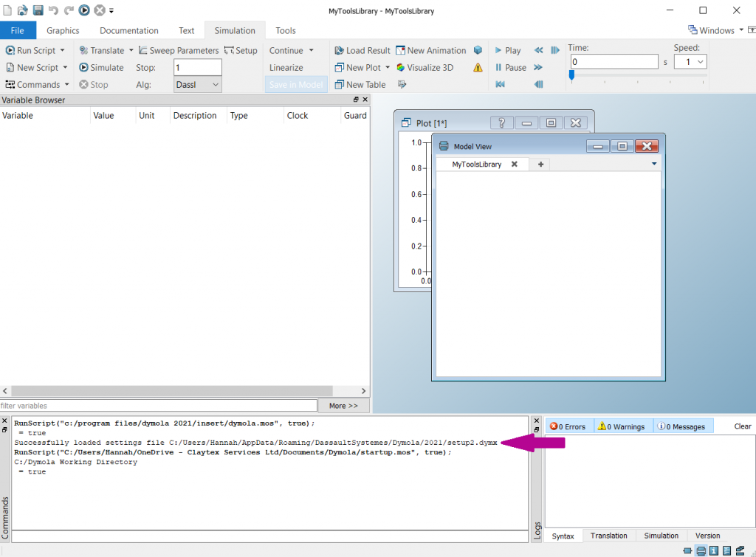Click the step forward icon
The height and width of the screenshot is (557, 756).
click(x=555, y=50)
